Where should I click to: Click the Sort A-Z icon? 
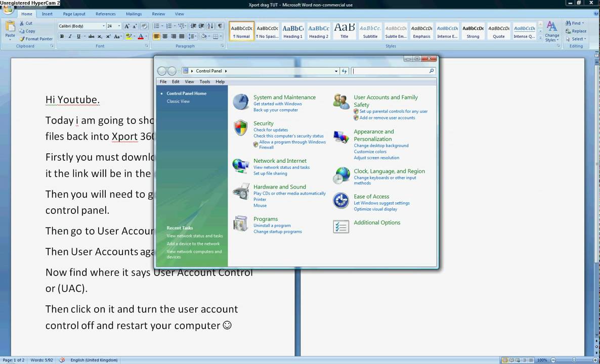pyautogui.click(x=210, y=26)
